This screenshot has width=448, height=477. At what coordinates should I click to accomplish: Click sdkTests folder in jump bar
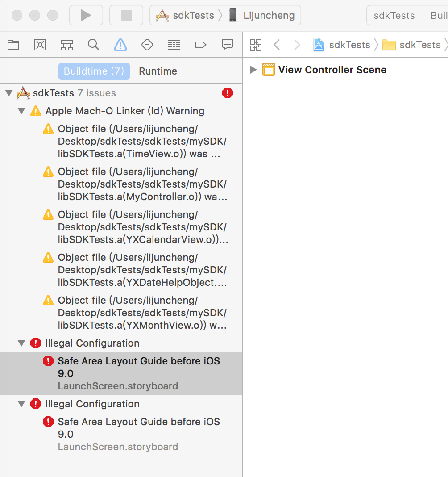[x=411, y=45]
